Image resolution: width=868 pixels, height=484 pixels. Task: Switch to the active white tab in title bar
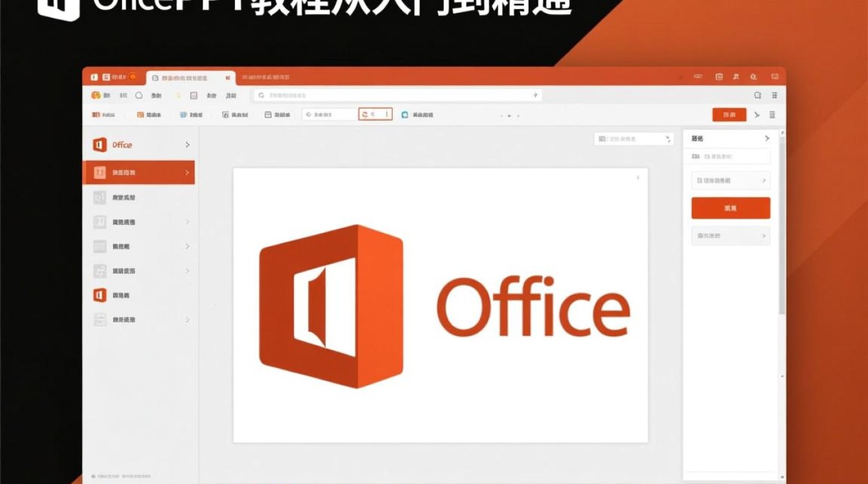(191, 77)
